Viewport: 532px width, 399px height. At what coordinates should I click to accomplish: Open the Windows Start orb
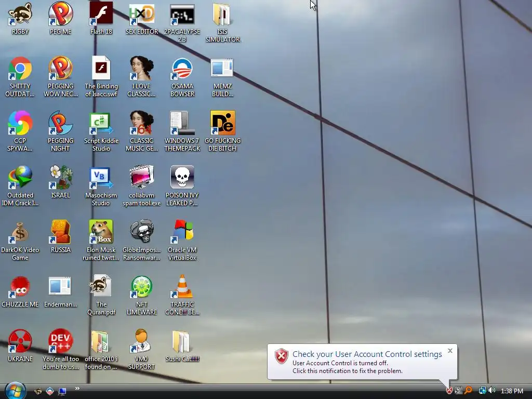tap(15, 391)
